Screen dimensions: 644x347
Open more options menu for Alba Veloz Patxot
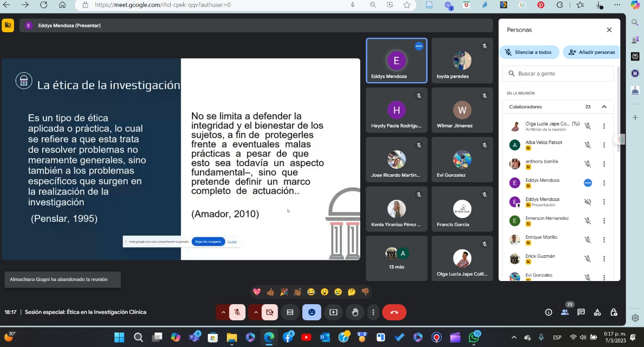click(x=604, y=145)
